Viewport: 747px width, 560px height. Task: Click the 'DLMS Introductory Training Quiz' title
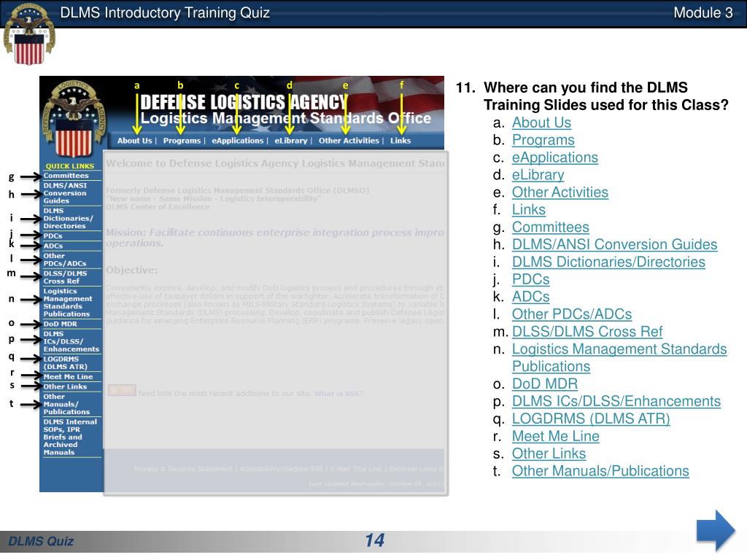point(165,13)
